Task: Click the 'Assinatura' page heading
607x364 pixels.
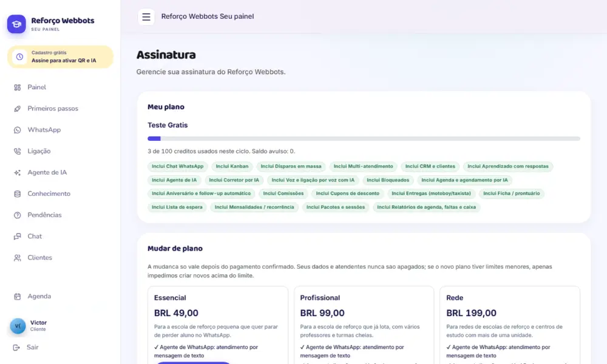Action: 166,55
